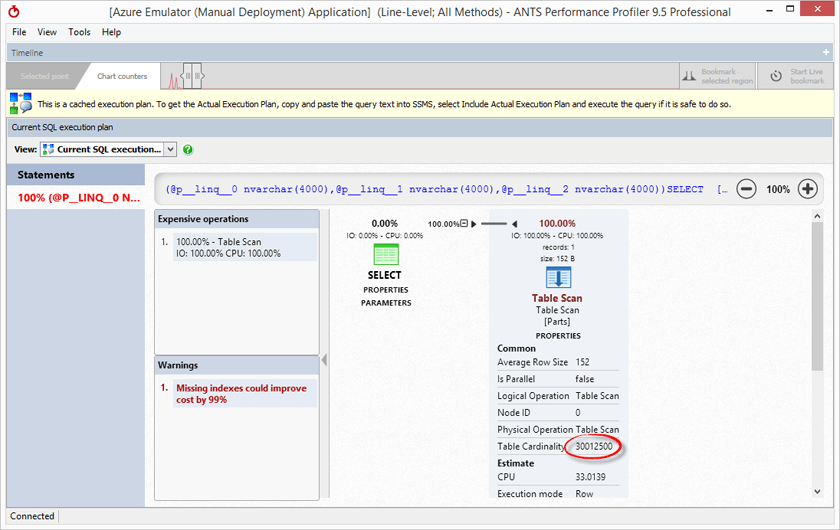Click the CPU estimate value 33.0139

pos(590,477)
